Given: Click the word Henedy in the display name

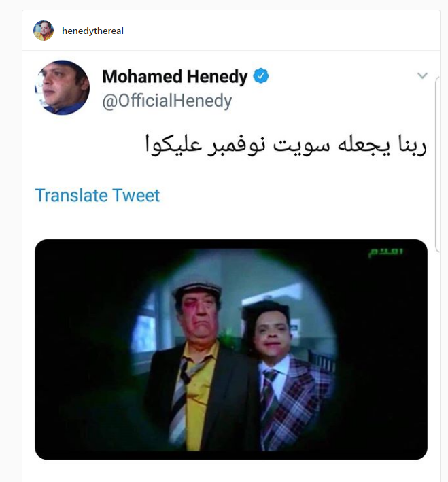Looking at the screenshot, I should [x=217, y=77].
